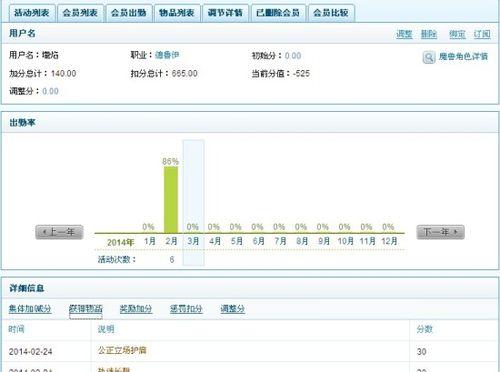Open the 活动列表 tab
Screen dimensions: 500x372
[x=31, y=13]
